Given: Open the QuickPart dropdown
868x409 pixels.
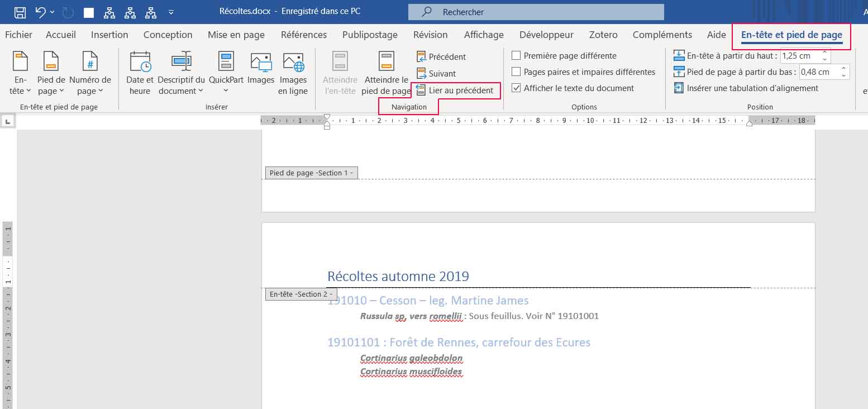Looking at the screenshot, I should pyautogui.click(x=226, y=73).
